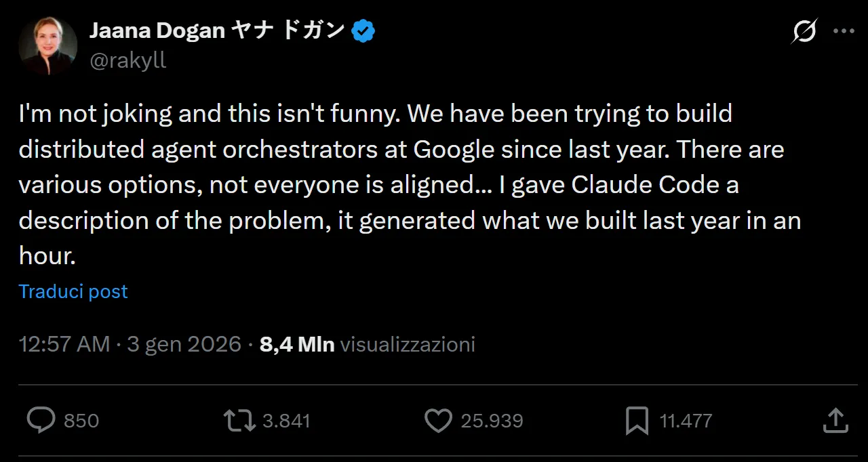The width and height of the screenshot is (868, 462).
Task: Open the 12:57 AM timestamp link
Action: [x=64, y=344]
